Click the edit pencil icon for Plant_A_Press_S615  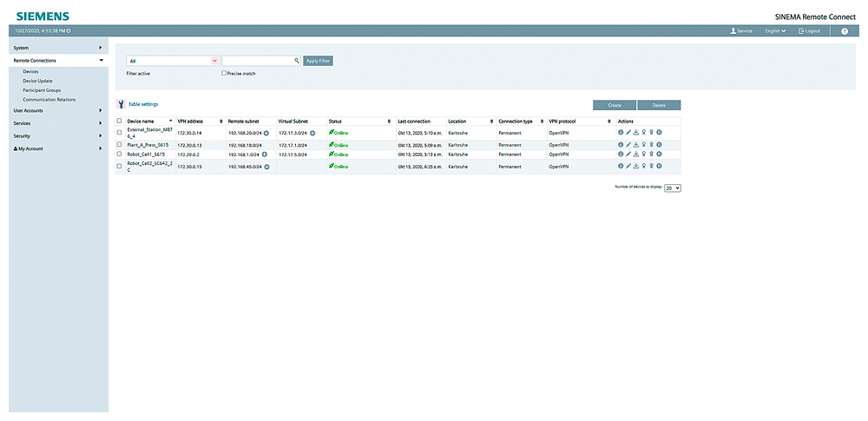pyautogui.click(x=628, y=144)
